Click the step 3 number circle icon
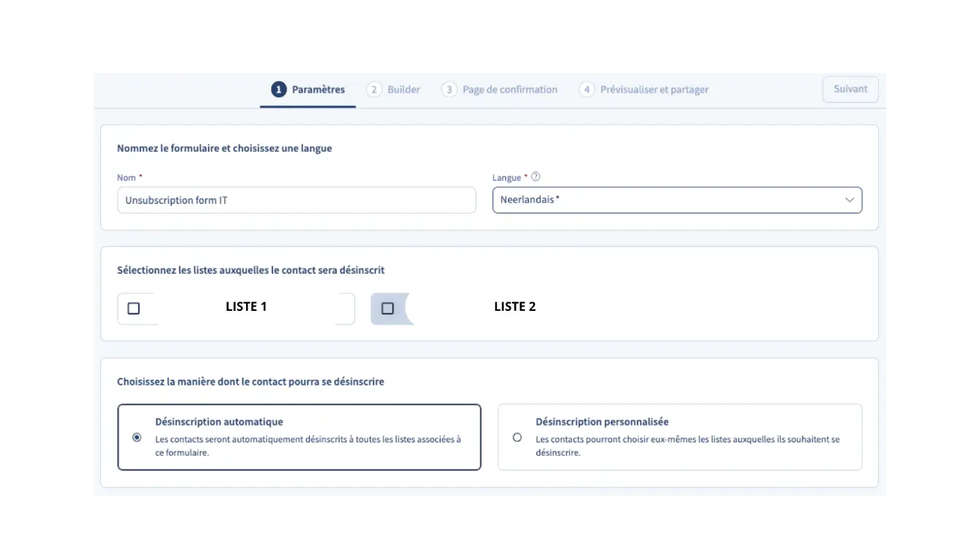 [x=449, y=90]
